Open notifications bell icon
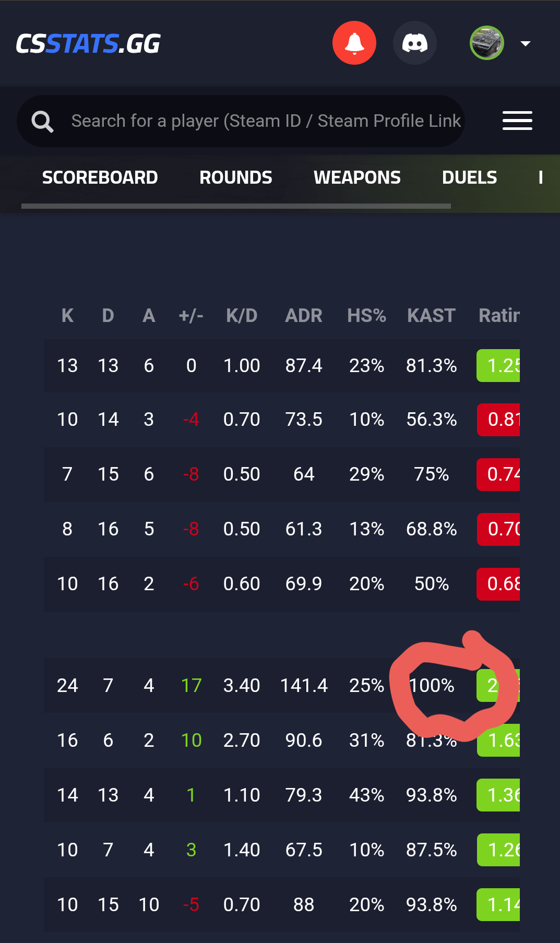The height and width of the screenshot is (943, 560). [354, 43]
